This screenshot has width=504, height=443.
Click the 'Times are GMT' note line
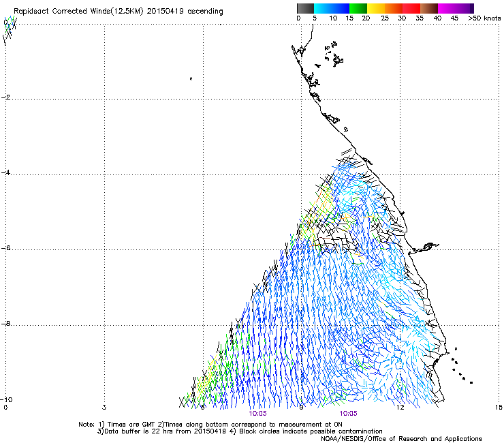(210, 425)
